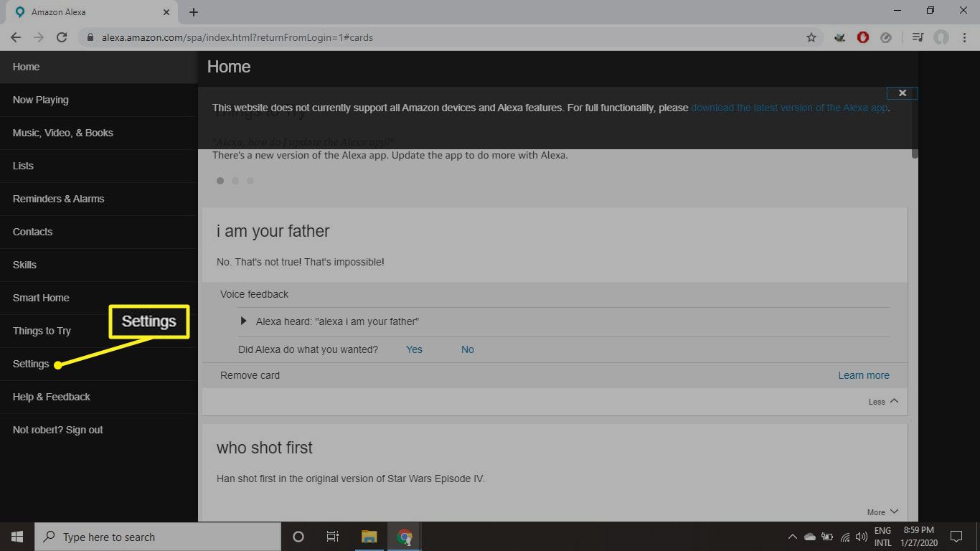Open the Lists section
The image size is (980, 551).
(98, 166)
